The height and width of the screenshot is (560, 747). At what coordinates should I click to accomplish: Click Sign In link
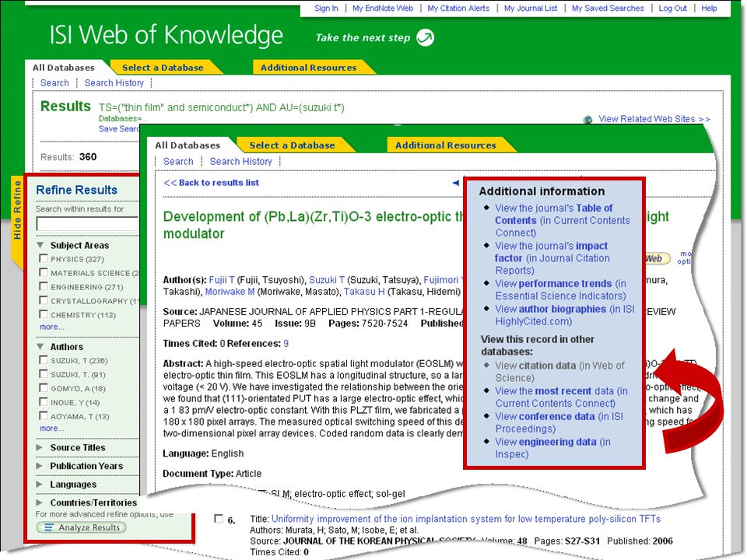pyautogui.click(x=326, y=8)
